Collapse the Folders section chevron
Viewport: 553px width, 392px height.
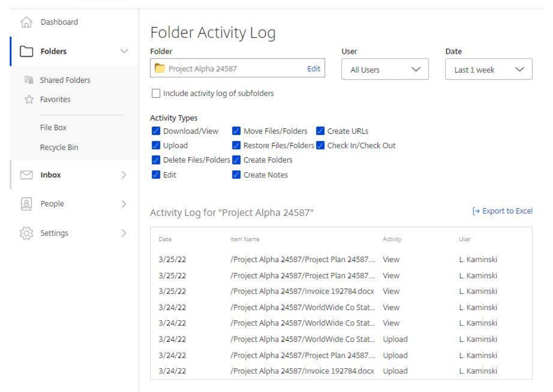click(x=124, y=51)
